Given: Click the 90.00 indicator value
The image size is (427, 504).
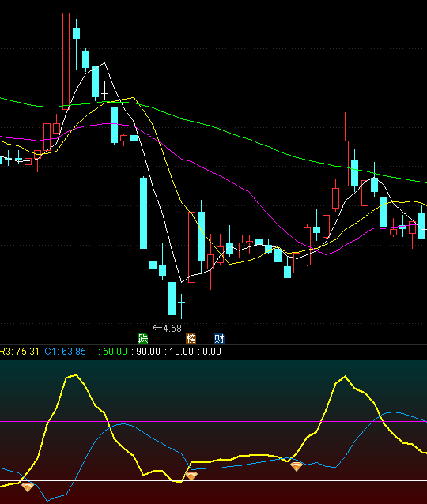Looking at the screenshot, I should point(148,352).
